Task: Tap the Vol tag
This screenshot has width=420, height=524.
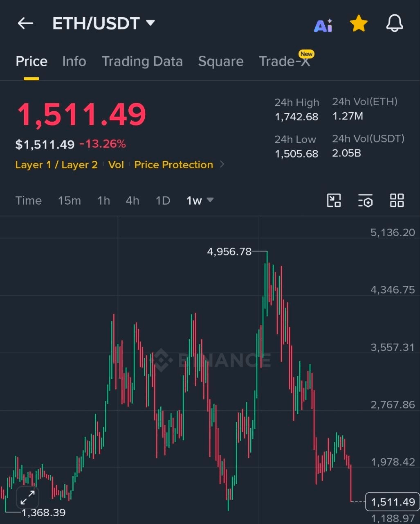Action: pos(116,165)
